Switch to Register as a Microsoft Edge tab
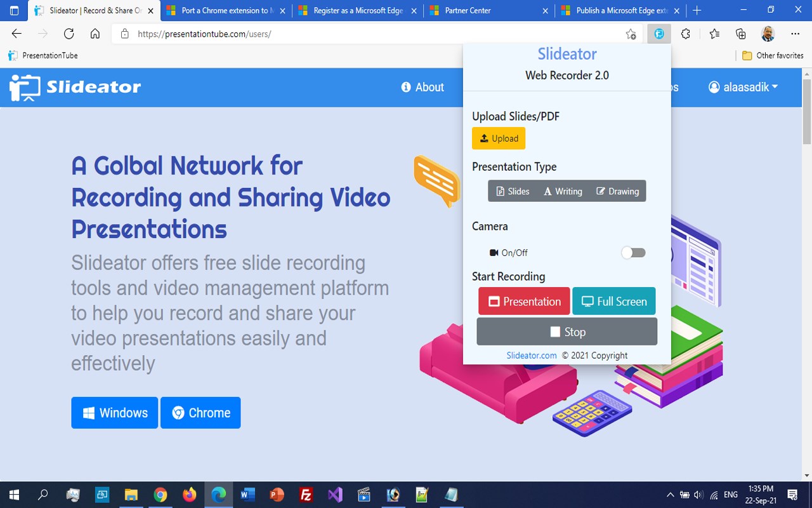This screenshot has width=812, height=508. coord(358,11)
